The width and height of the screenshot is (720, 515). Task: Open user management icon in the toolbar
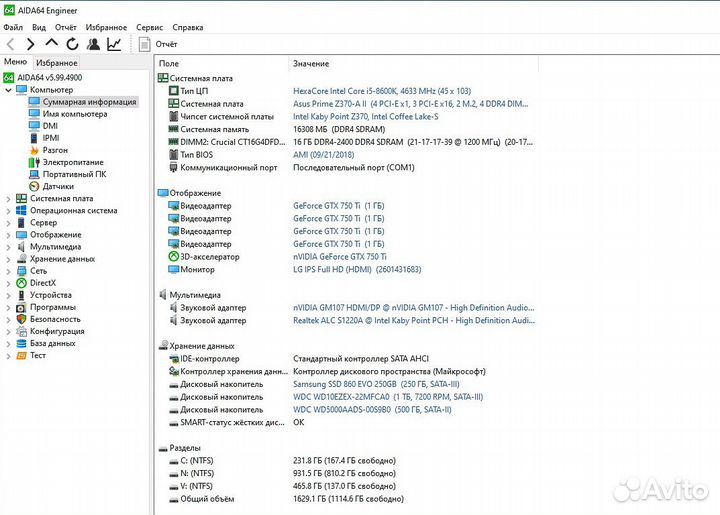click(x=93, y=44)
